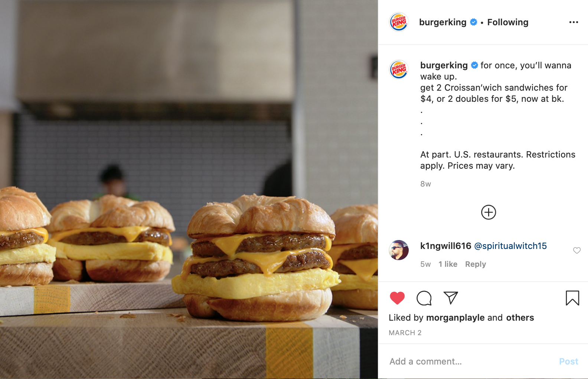
Task: Unlike the post with the red heart
Action: [397, 298]
